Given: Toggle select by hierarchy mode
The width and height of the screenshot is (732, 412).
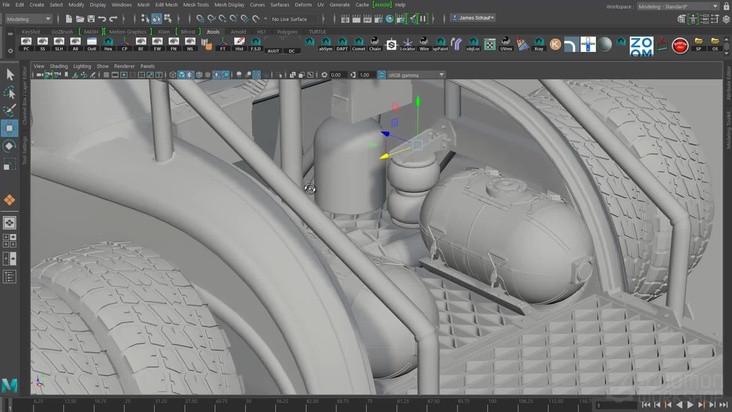Looking at the screenshot, I should 146,19.
